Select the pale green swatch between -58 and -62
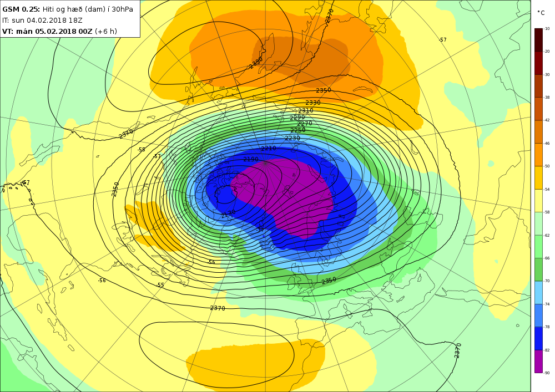The width and height of the screenshot is (555, 392). click(x=538, y=224)
